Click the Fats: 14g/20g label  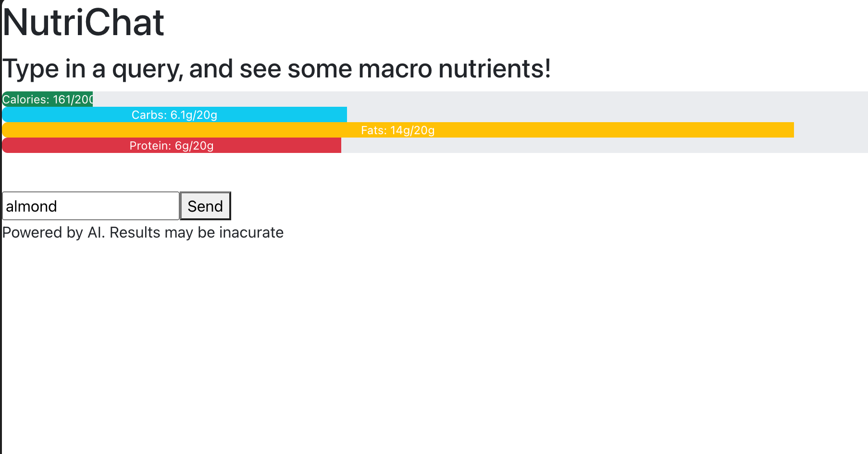[x=398, y=130]
